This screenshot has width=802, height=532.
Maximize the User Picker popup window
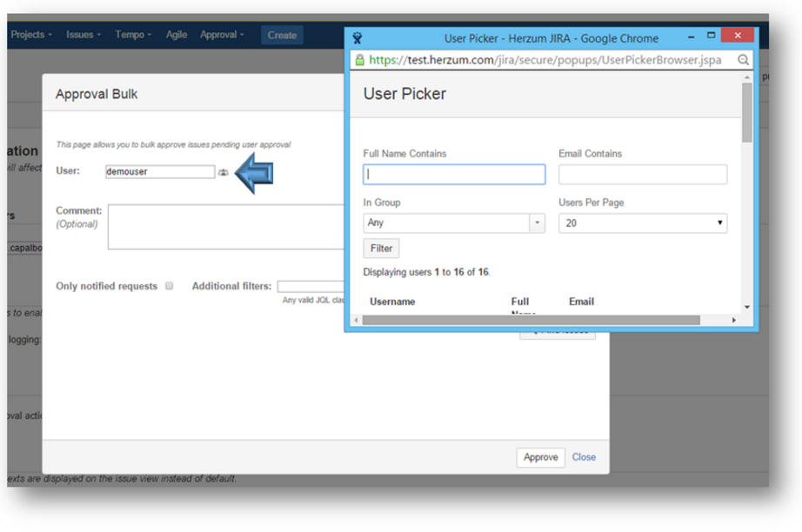click(x=711, y=37)
